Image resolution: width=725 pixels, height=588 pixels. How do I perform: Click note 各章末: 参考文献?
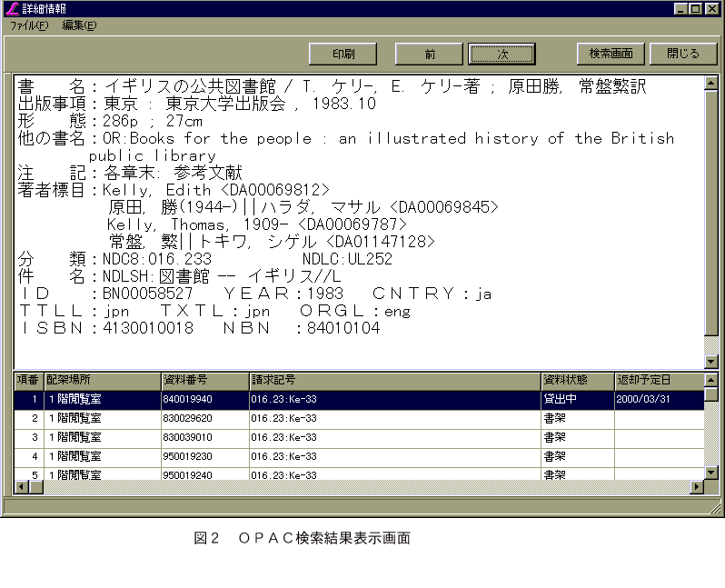pos(173,173)
